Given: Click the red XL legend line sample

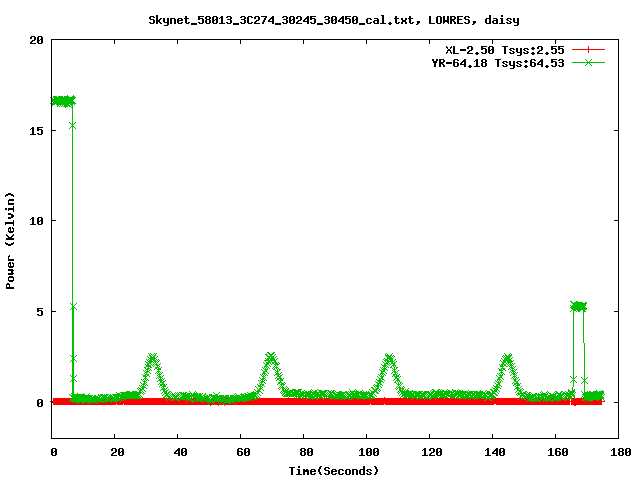Looking at the screenshot, I should [x=588, y=50].
